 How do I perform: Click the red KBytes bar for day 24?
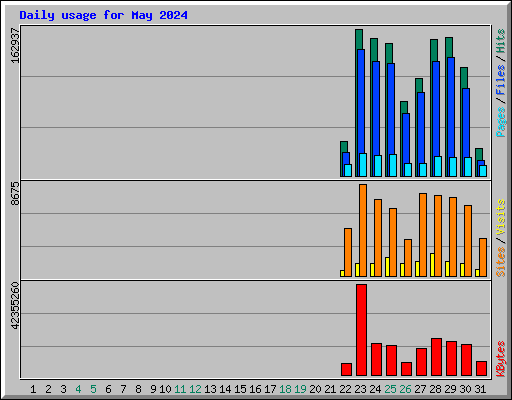pyautogui.click(x=376, y=359)
